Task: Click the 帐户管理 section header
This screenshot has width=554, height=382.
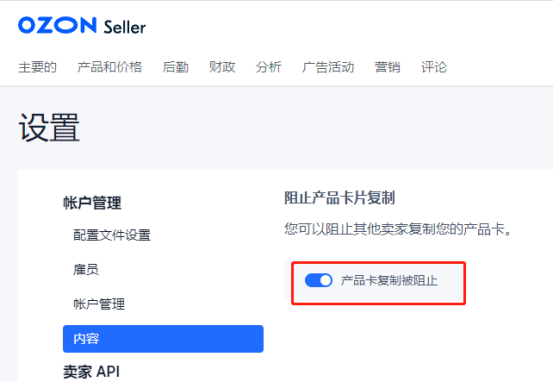Action: tap(92, 203)
